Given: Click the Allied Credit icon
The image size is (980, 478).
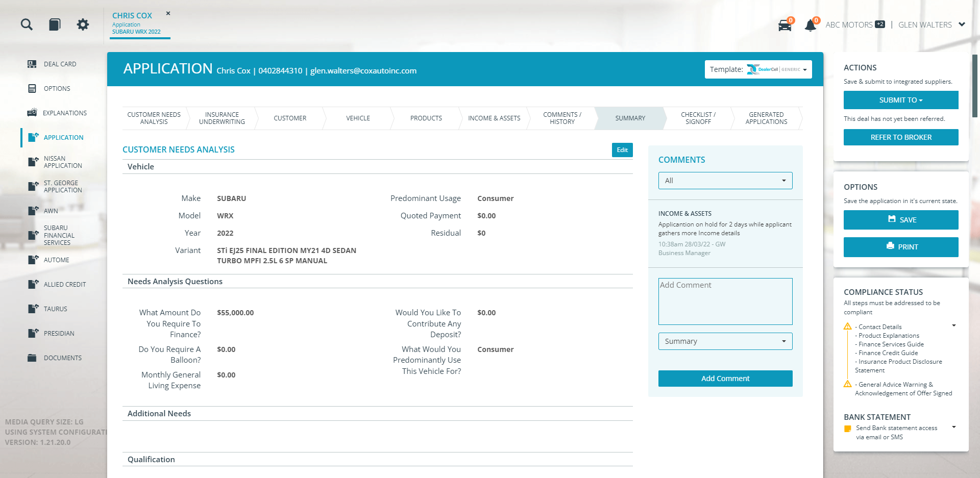Looking at the screenshot, I should 33,284.
